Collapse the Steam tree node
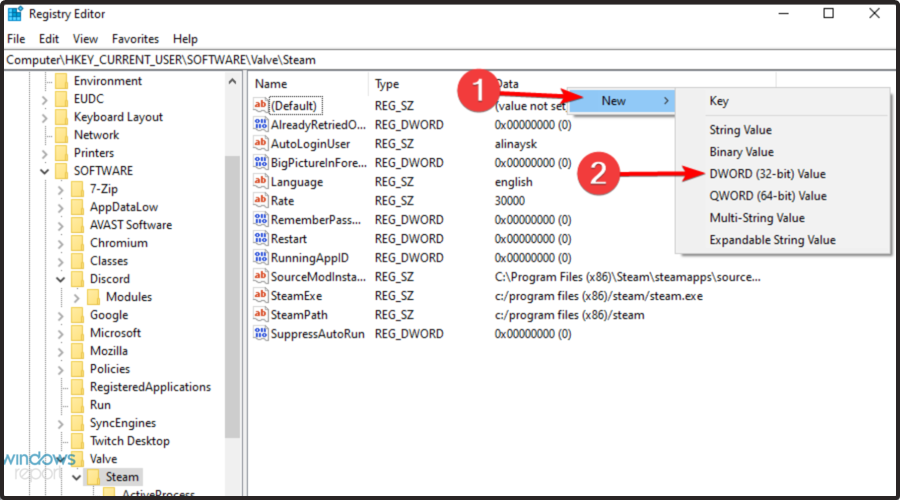The width and height of the screenshot is (900, 500). click(x=76, y=478)
